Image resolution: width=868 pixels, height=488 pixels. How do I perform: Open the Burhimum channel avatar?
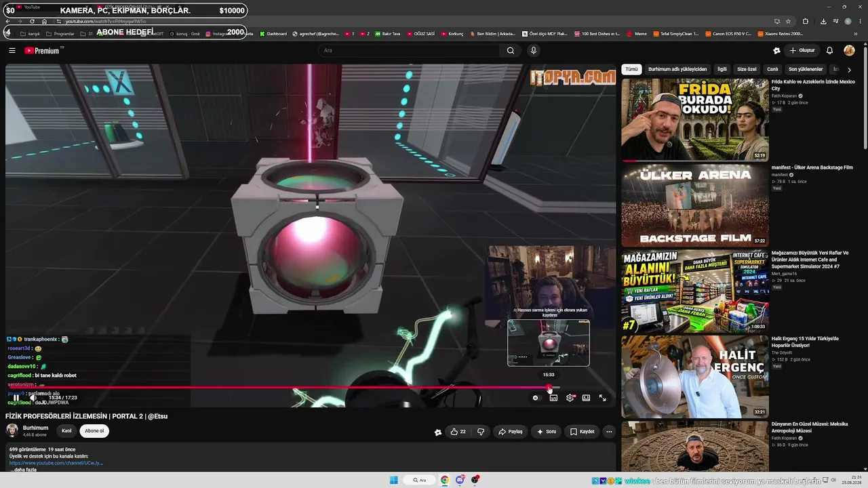coord(12,430)
